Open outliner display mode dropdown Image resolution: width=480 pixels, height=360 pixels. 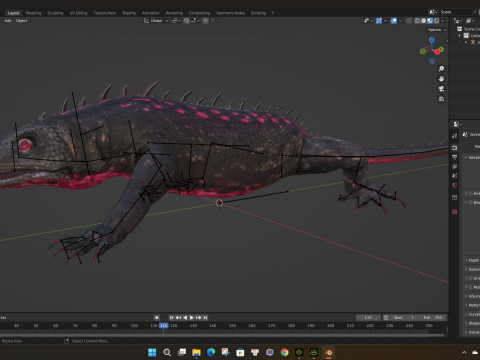[x=469, y=21]
